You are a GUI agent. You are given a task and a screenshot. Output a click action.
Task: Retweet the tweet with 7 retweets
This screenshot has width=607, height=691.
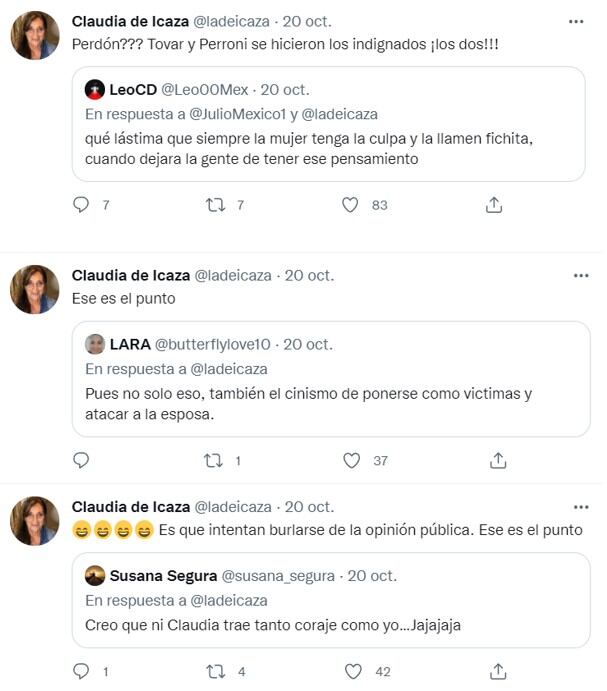(x=216, y=205)
